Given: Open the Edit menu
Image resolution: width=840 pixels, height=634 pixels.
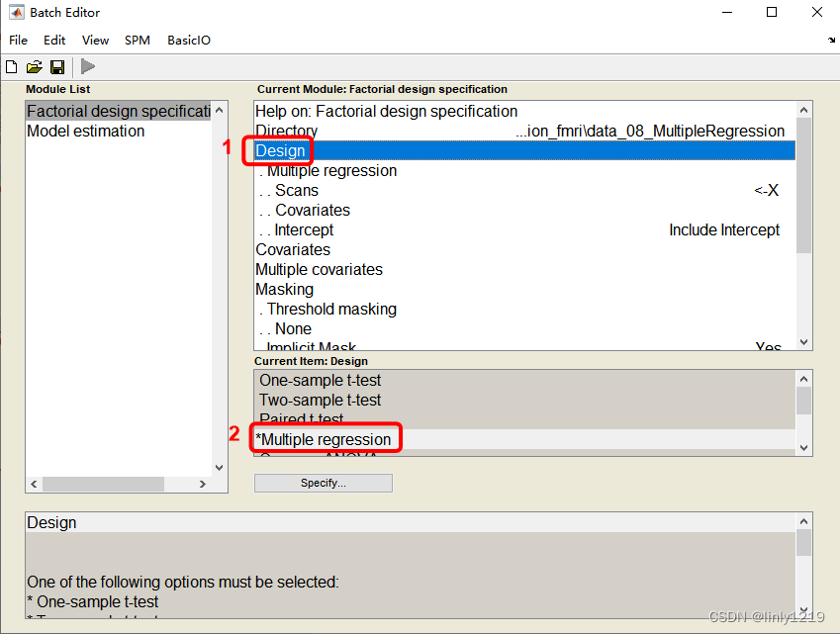Looking at the screenshot, I should pyautogui.click(x=53, y=41).
